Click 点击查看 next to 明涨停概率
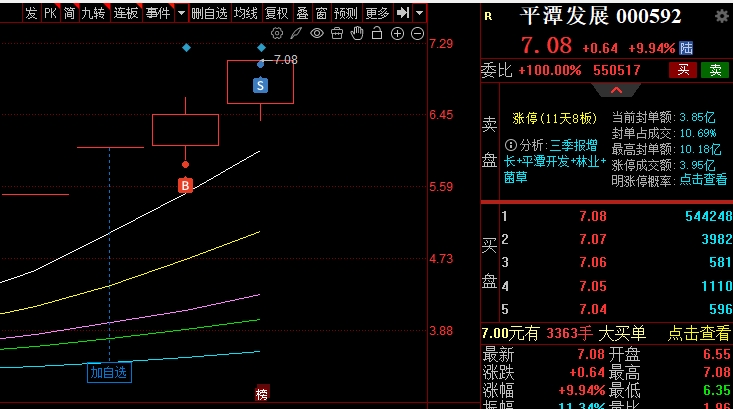 coord(703,179)
